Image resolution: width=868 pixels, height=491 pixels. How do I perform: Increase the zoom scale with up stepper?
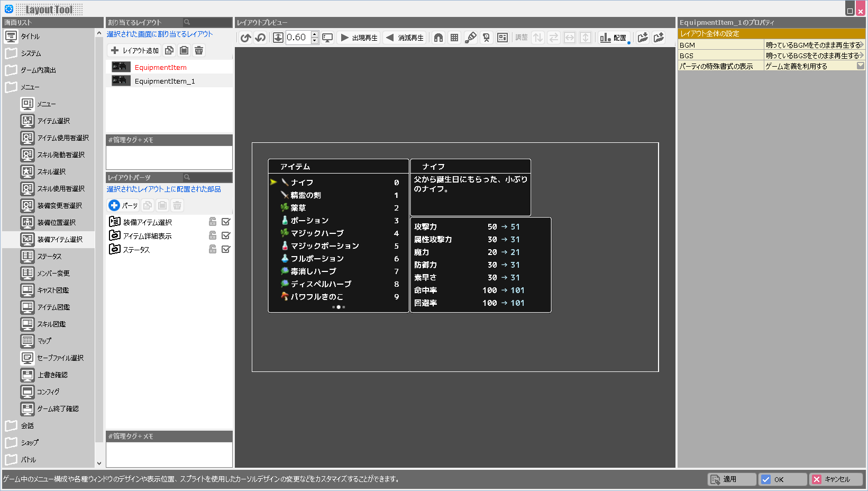pyautogui.click(x=315, y=34)
